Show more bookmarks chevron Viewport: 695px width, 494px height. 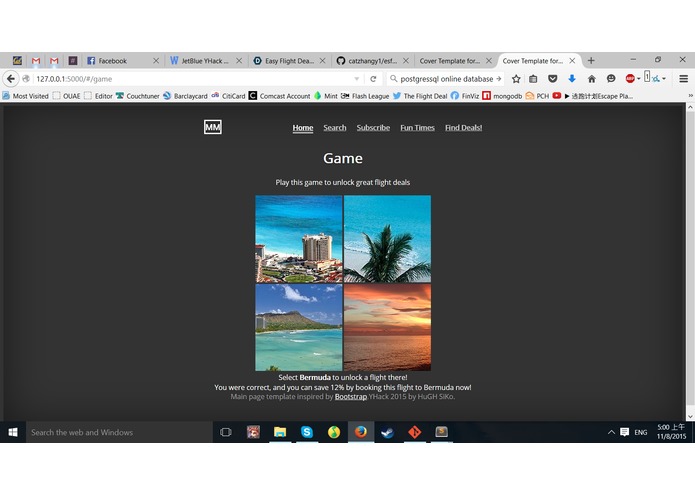[x=690, y=96]
